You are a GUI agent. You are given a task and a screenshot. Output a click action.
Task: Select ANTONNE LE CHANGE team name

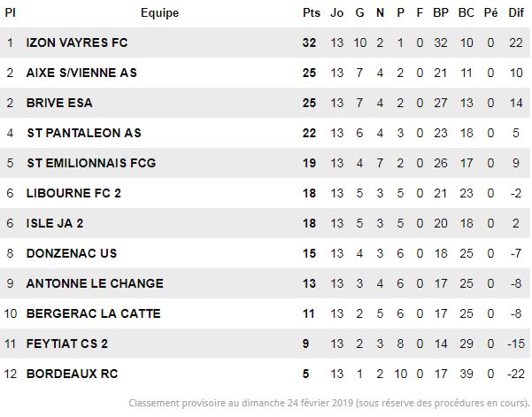tap(95, 283)
